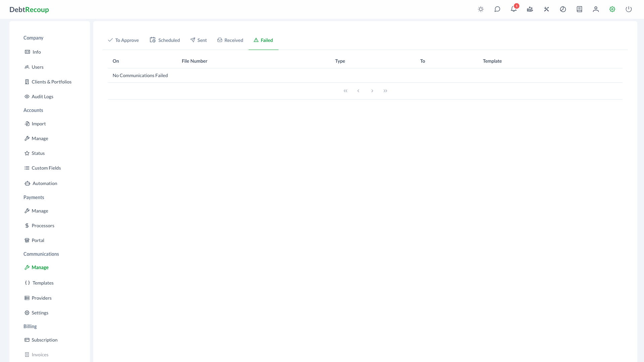Open the notifications bell
Screen dimensions: 644x362
pyautogui.click(x=514, y=9)
